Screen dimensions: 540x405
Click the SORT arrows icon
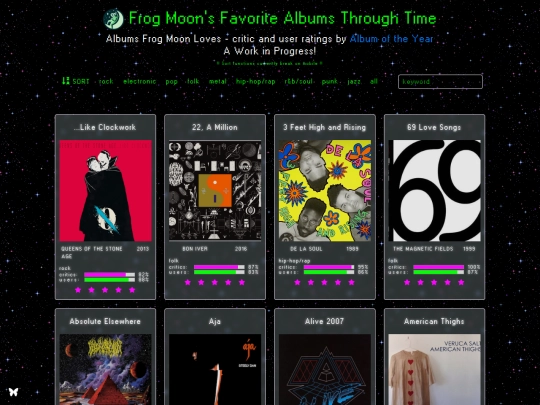click(x=65, y=81)
